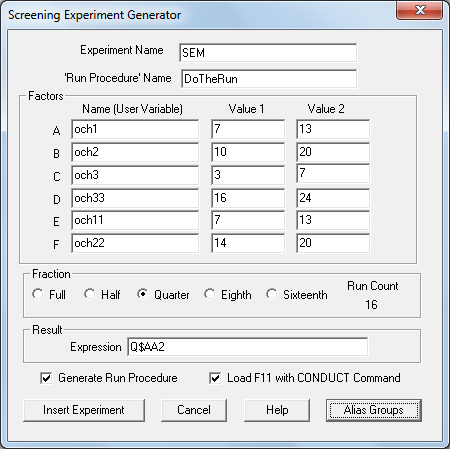Viewport: 450px width, 449px height.
Task: Click factor D Value 2 field showing 24
Action: [333, 198]
